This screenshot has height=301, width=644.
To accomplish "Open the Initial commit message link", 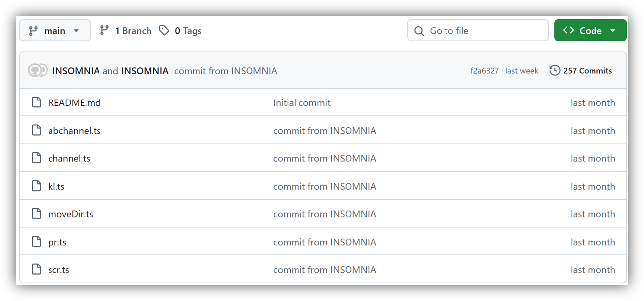I will tap(302, 103).
